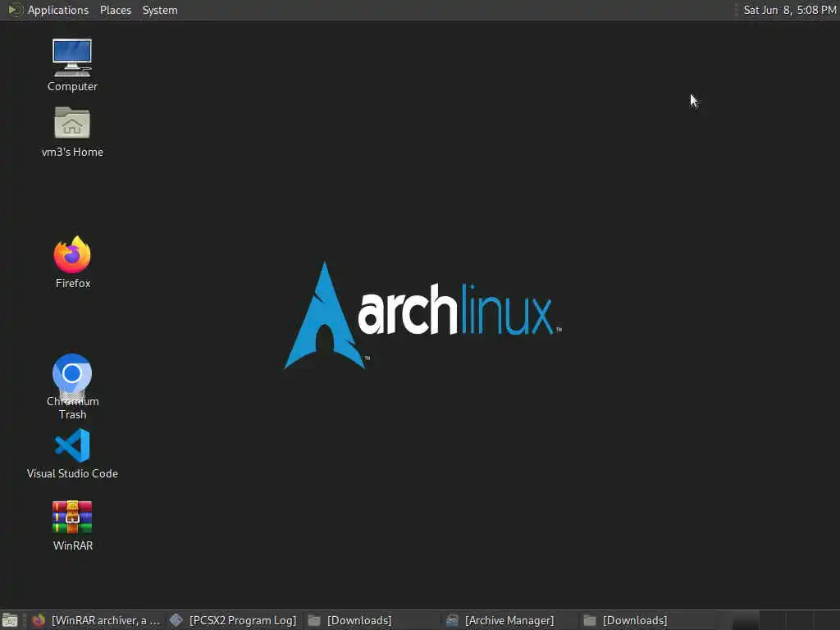Screen dimensions: 840x630
Task: Restore the PCSX2 Program Log window
Action: point(232,620)
